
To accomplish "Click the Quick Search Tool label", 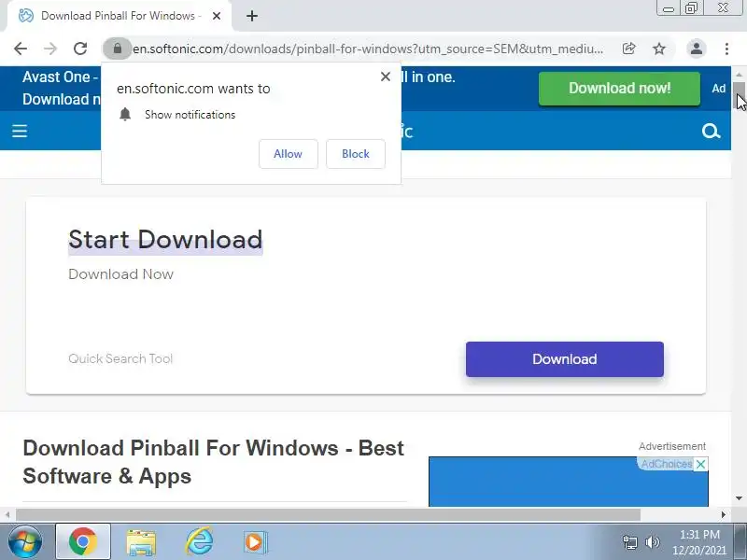I will click(120, 358).
